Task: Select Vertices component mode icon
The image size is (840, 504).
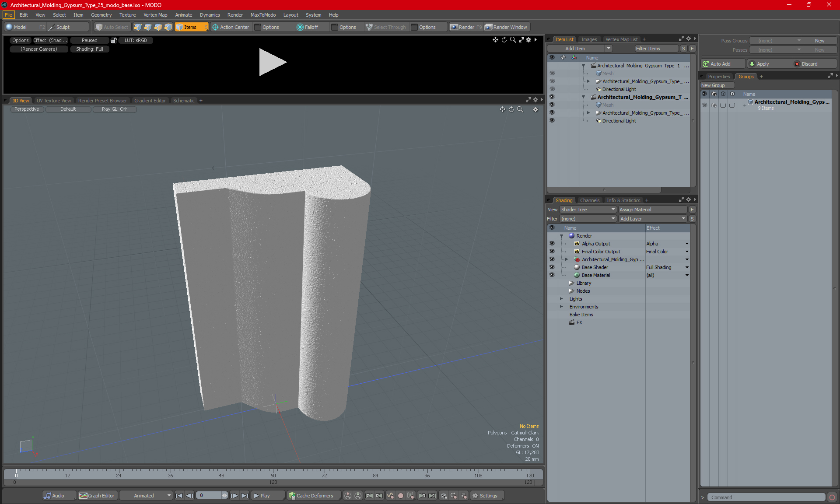Action: pyautogui.click(x=138, y=27)
